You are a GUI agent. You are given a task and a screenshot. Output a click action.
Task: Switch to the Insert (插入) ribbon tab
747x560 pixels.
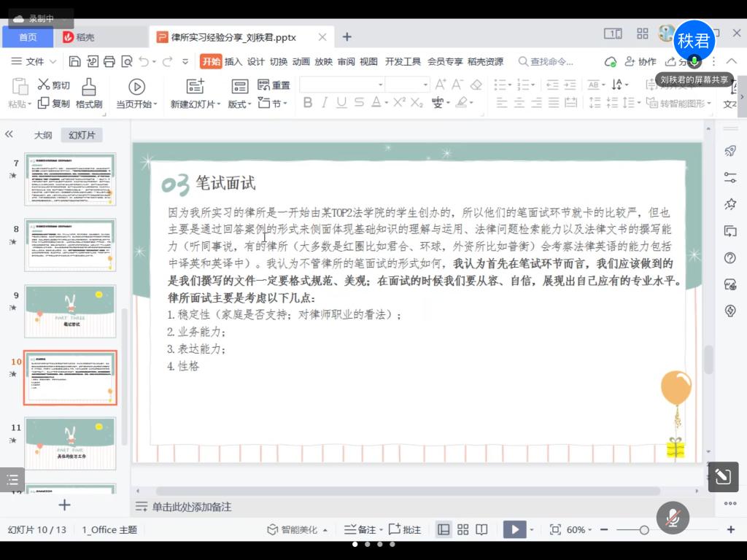coord(233,61)
